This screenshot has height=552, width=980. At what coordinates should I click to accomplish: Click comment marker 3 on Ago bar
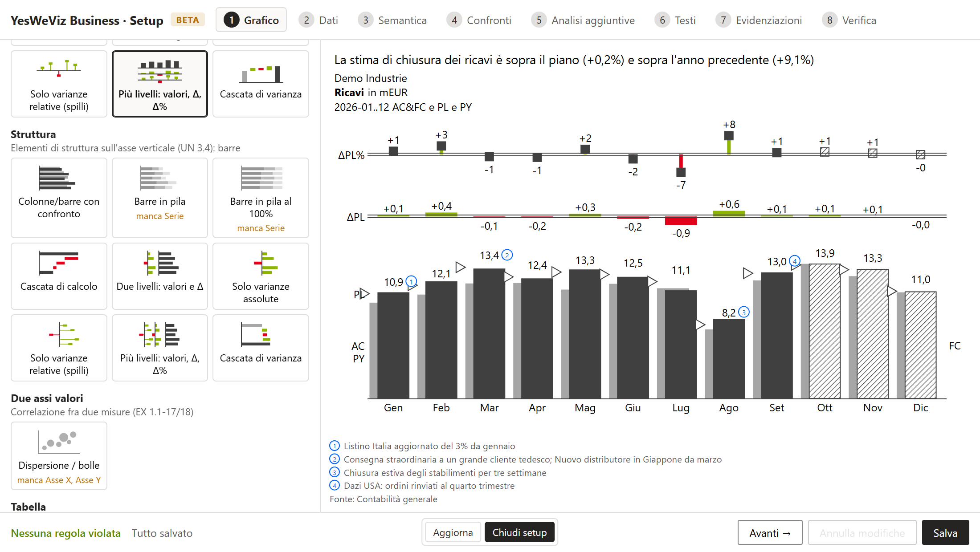(743, 312)
